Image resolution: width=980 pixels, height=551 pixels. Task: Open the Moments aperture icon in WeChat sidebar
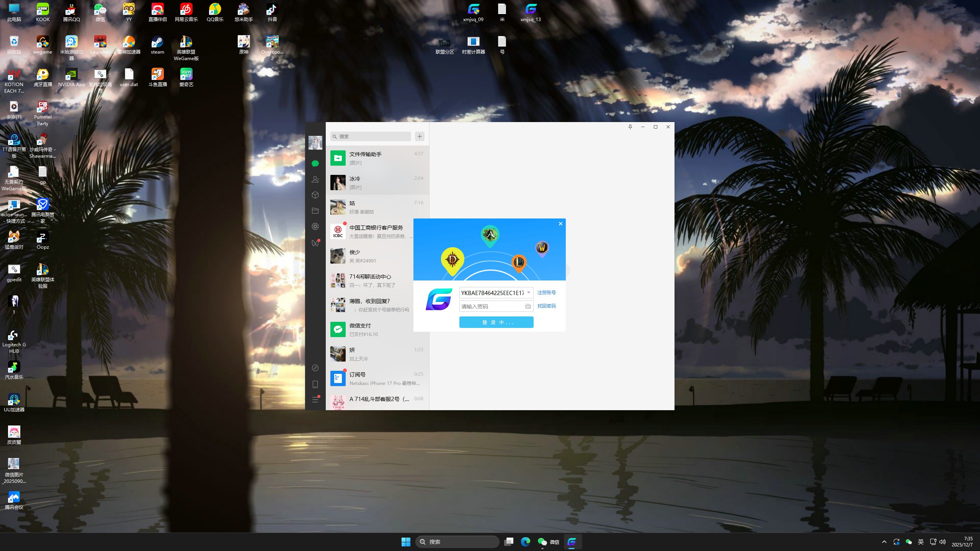click(315, 227)
